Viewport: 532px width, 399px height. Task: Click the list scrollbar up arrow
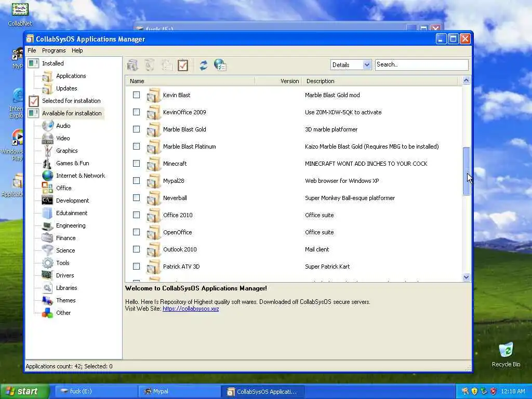point(466,81)
